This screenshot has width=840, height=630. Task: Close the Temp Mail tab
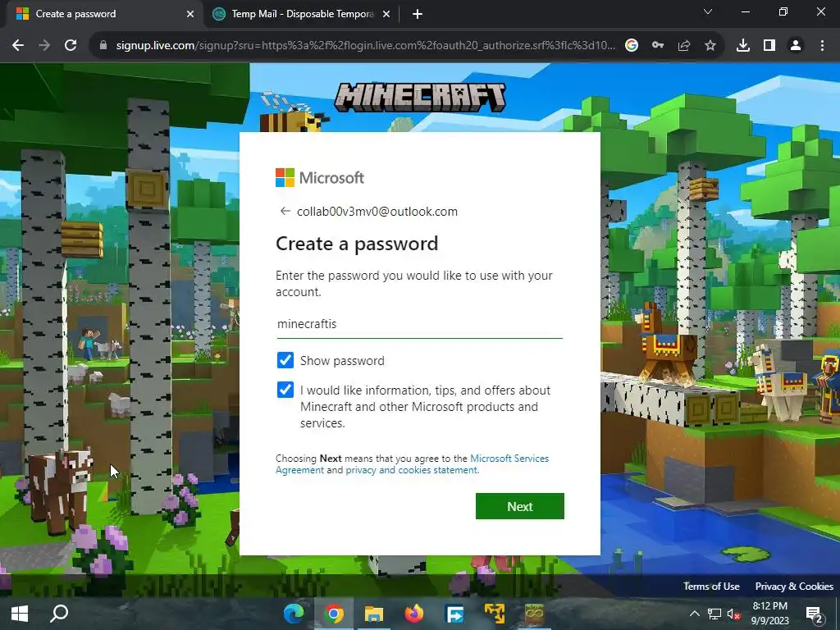click(386, 15)
